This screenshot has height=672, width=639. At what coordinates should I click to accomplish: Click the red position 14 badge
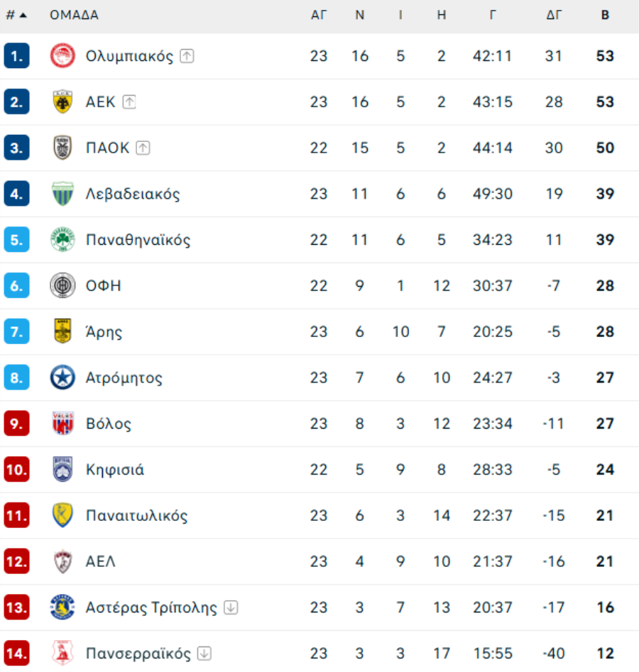[x=16, y=653]
